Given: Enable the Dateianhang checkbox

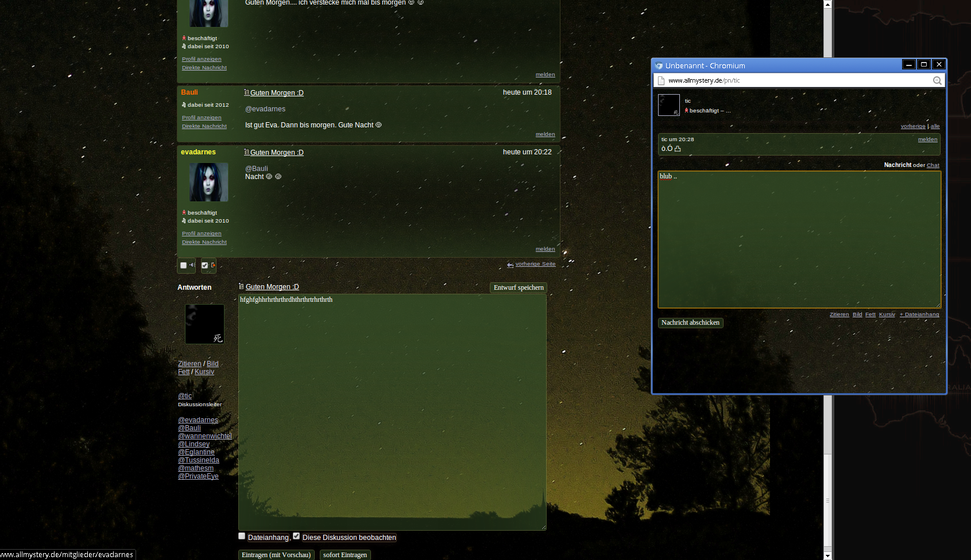Looking at the screenshot, I should 242,536.
